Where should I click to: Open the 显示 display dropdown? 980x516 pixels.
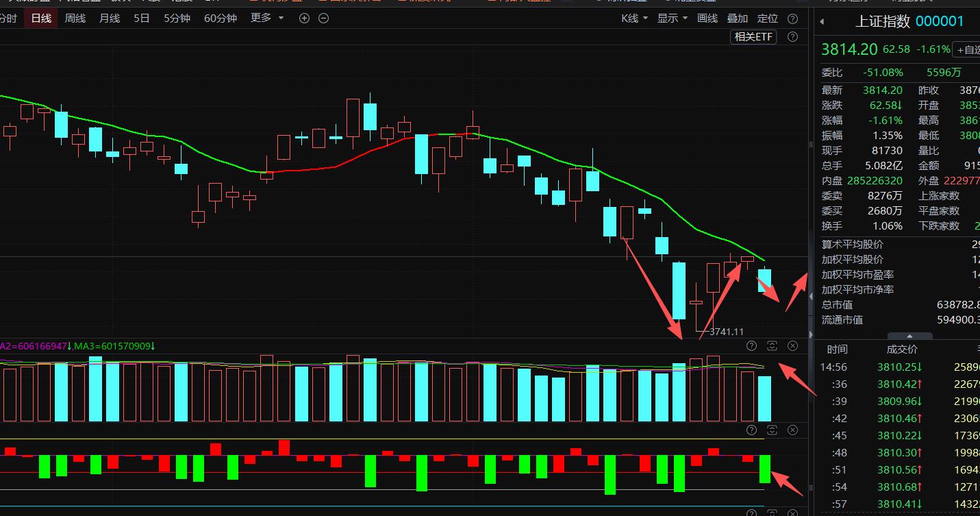(x=673, y=19)
